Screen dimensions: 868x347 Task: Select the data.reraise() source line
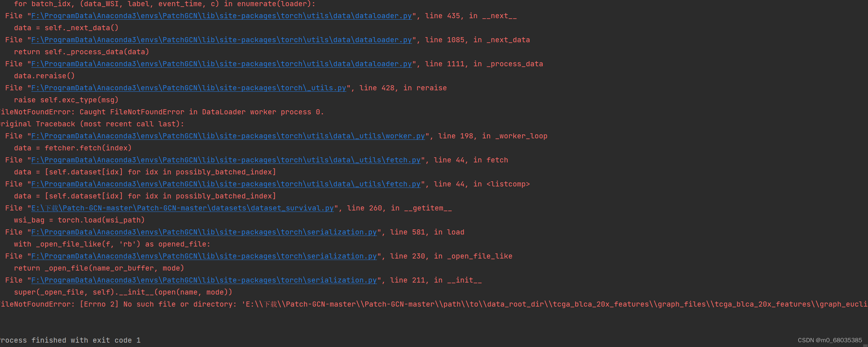[44, 76]
